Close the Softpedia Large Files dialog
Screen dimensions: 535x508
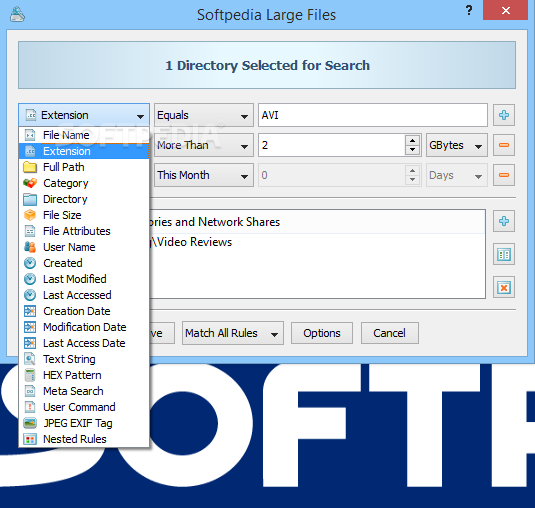(505, 10)
